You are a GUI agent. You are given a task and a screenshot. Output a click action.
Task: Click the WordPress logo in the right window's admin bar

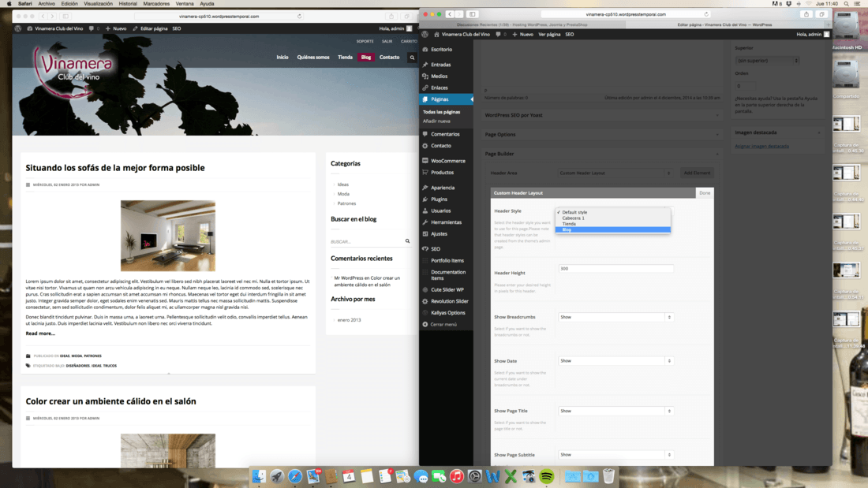point(425,35)
